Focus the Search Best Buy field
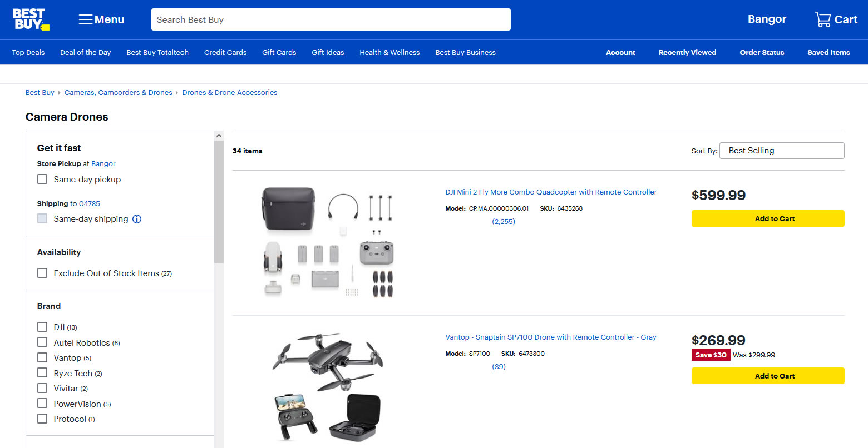The width and height of the screenshot is (868, 448). [331, 19]
